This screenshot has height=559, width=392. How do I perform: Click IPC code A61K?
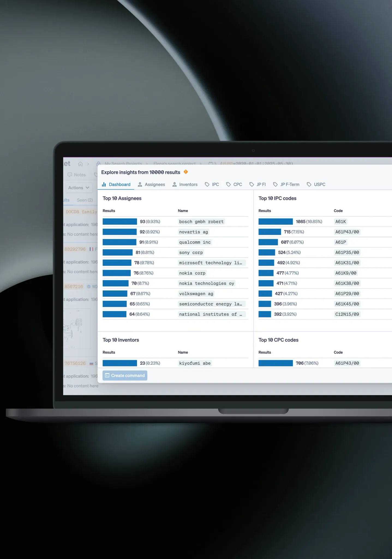coord(340,222)
